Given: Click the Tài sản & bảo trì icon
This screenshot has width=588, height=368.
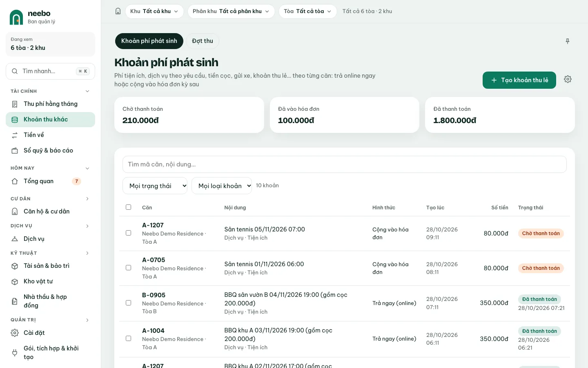Looking at the screenshot, I should point(15,266).
